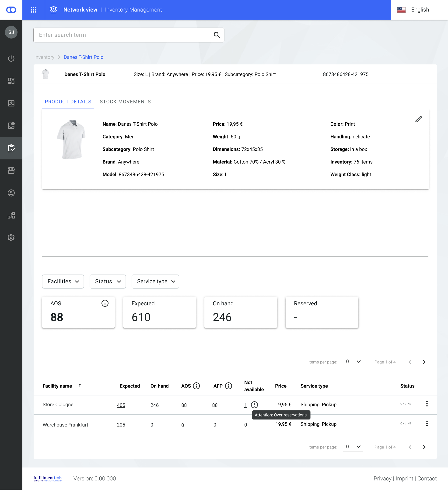Click the Inventory breadcrumb link

pos(44,57)
